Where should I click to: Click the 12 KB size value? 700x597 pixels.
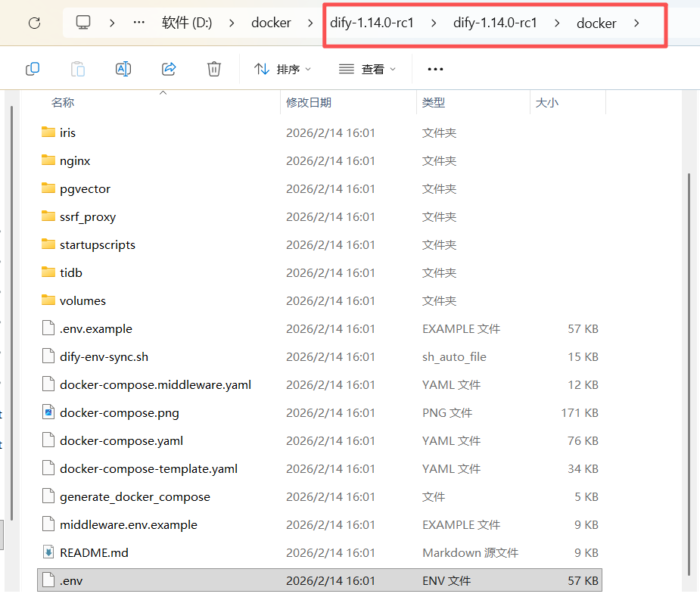(583, 384)
